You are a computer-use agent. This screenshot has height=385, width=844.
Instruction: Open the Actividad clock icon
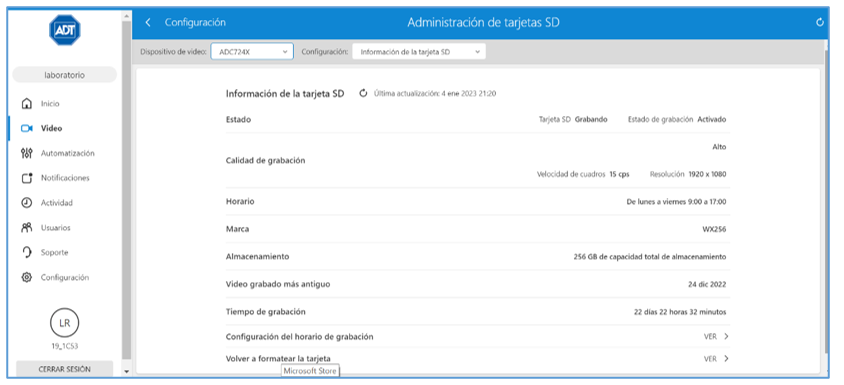pyautogui.click(x=26, y=202)
